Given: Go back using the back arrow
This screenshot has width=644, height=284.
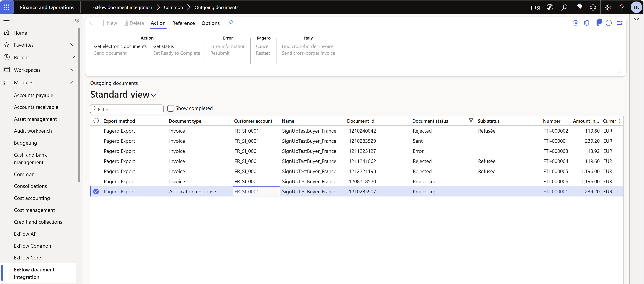Looking at the screenshot, I should tap(92, 23).
